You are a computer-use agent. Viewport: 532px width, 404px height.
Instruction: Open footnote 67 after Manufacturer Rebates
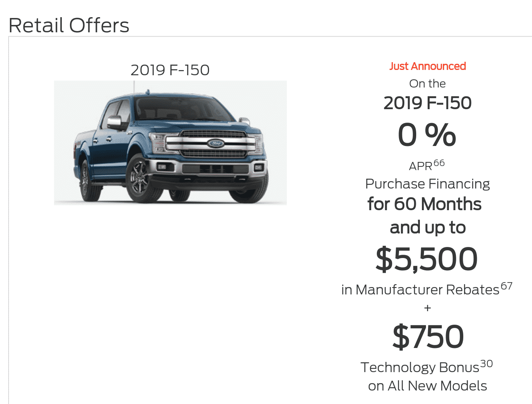tap(507, 286)
